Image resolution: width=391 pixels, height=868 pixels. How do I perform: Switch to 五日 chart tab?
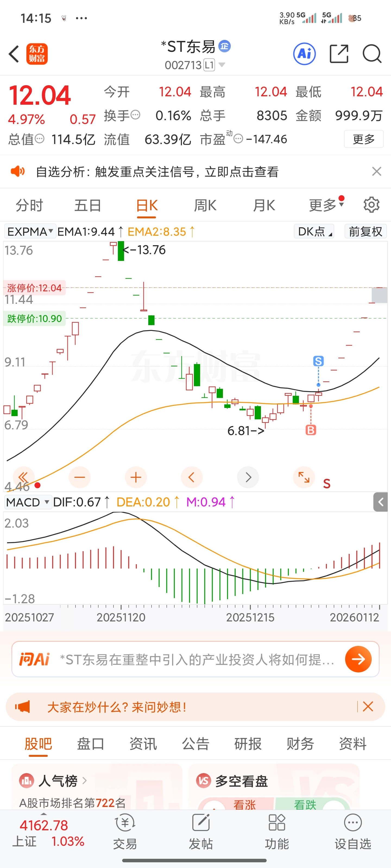[x=88, y=205]
